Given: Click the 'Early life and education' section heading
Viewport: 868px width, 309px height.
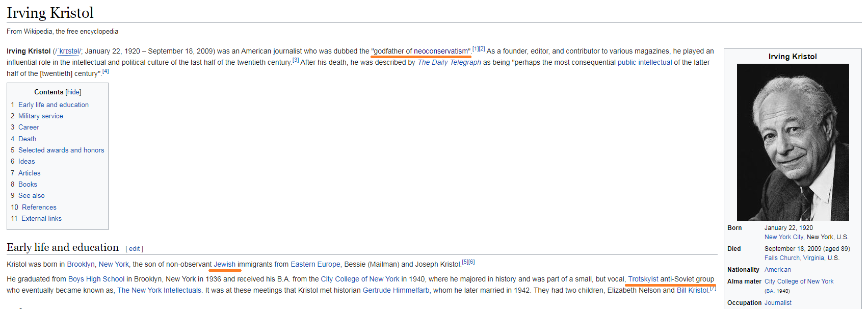Looking at the screenshot, I should [63, 247].
